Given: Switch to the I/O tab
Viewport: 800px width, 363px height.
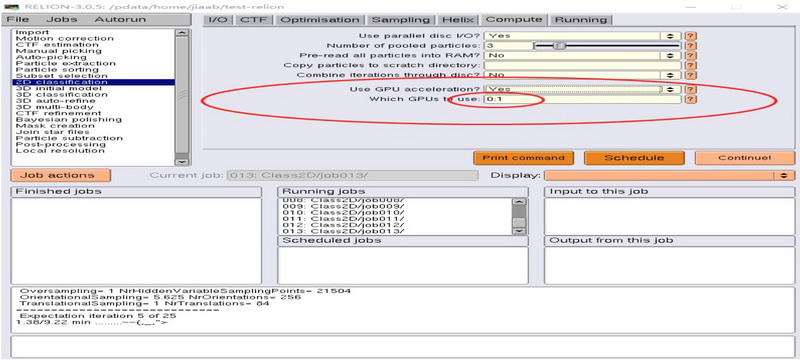Looking at the screenshot, I should 218,20.
